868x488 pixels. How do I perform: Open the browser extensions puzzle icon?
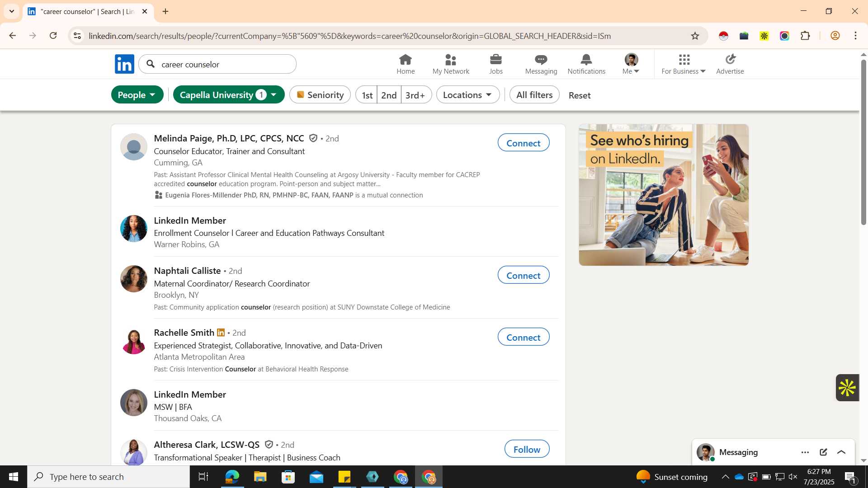(x=805, y=36)
